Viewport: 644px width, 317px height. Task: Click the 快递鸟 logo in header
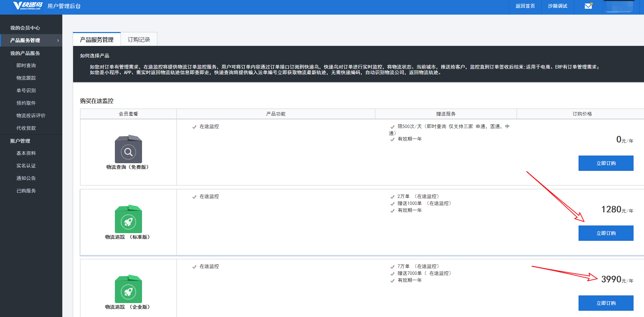coord(28,6)
